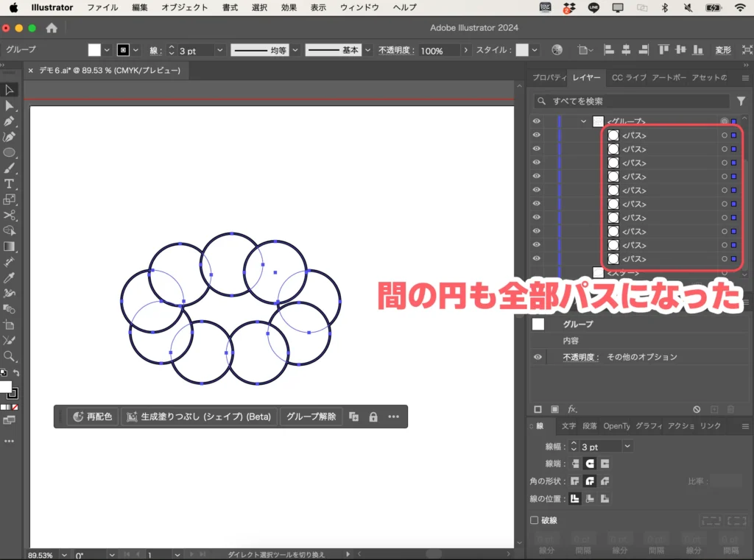Open the 不透明度 opacity dropdown

tap(467, 50)
